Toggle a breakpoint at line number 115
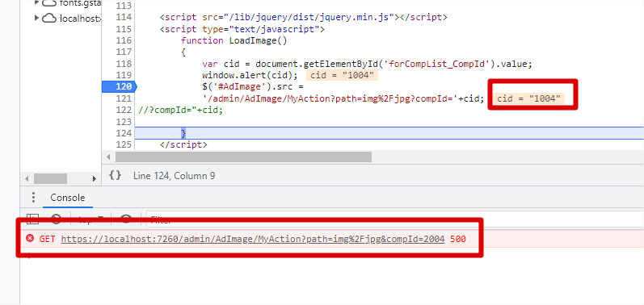Image resolution: width=644 pixels, height=305 pixels. tap(124, 29)
